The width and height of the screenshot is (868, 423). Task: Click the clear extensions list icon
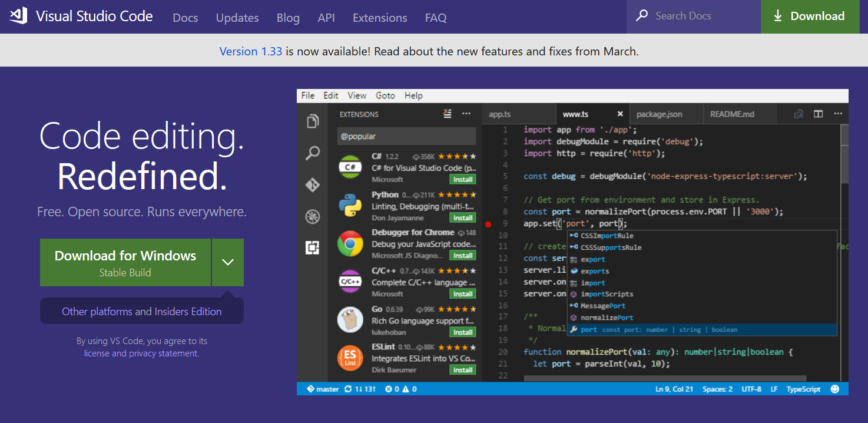coord(448,114)
